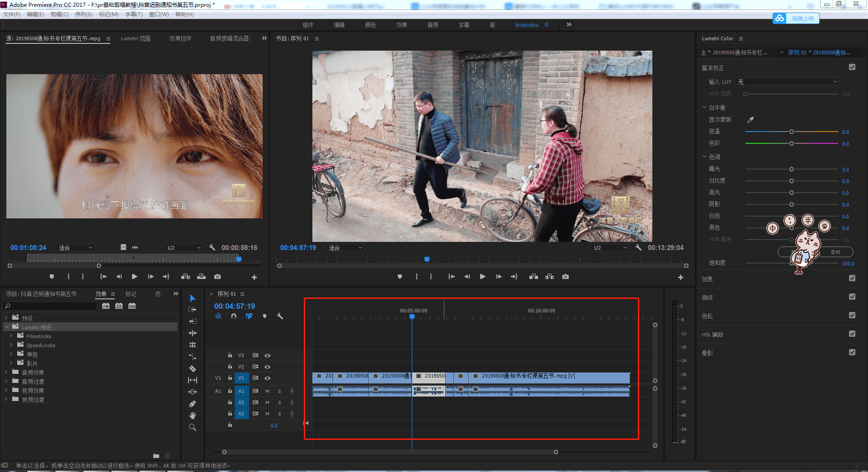Viewport: 868px width, 472px height.
Task: Select the Zoom tool magnifier
Action: tap(193, 427)
